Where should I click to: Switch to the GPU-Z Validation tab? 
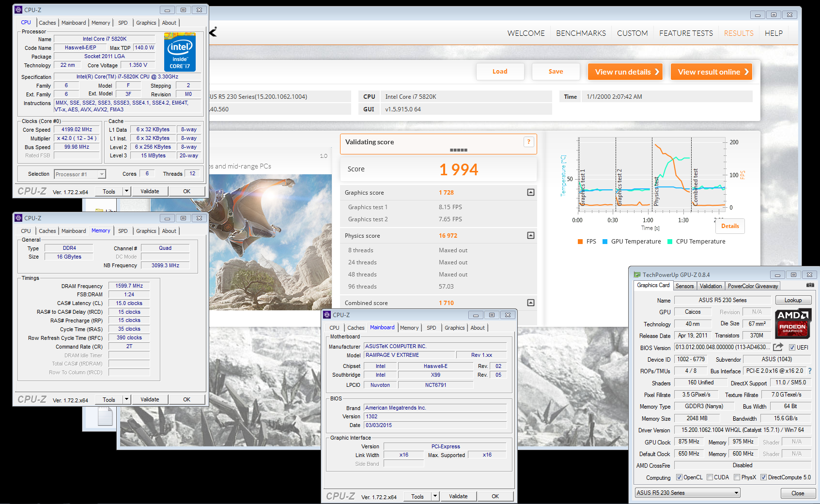(x=711, y=286)
